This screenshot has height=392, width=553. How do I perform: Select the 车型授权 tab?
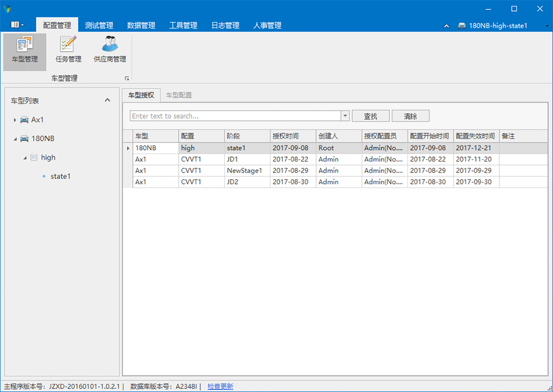(x=141, y=95)
